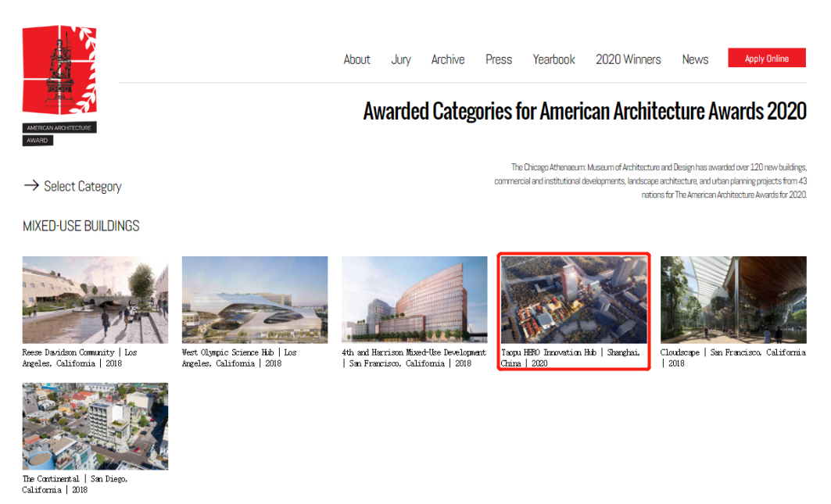Viewport: 831px width, 504px height.
Task: View the 2020 Winners page
Action: click(x=628, y=59)
